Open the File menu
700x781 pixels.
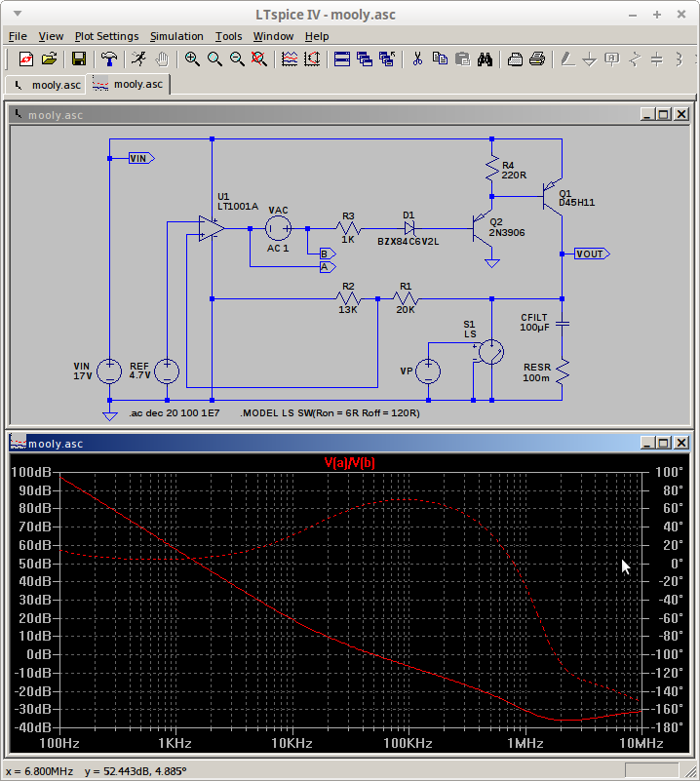tap(18, 36)
